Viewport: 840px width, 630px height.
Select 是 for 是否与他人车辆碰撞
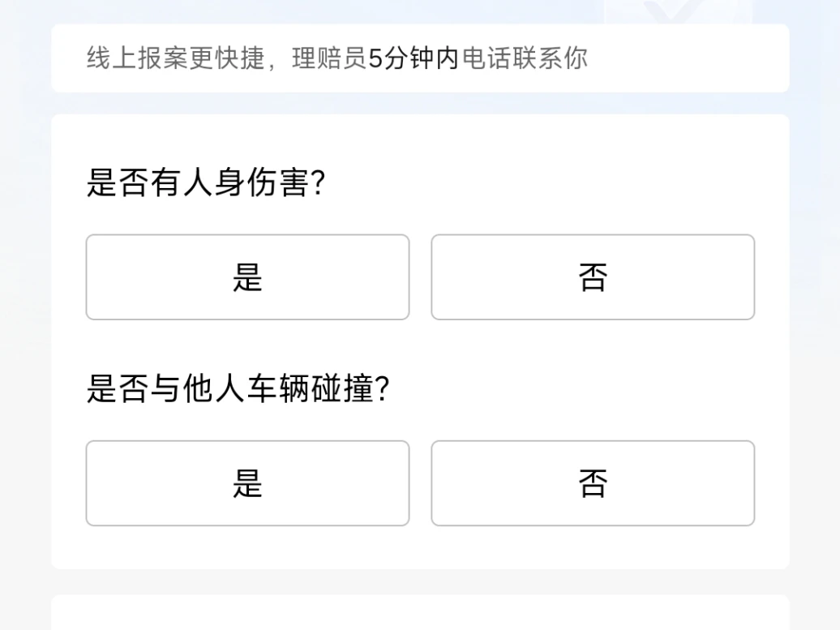(x=247, y=483)
